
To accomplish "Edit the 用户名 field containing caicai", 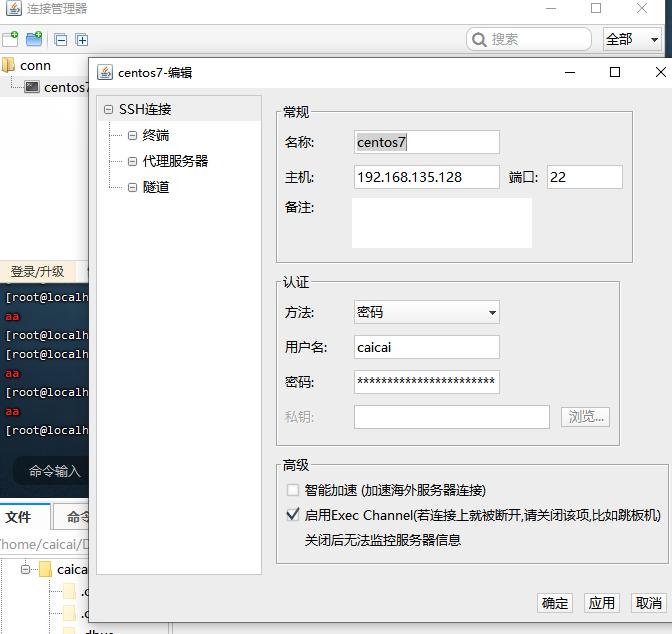I will (x=427, y=347).
